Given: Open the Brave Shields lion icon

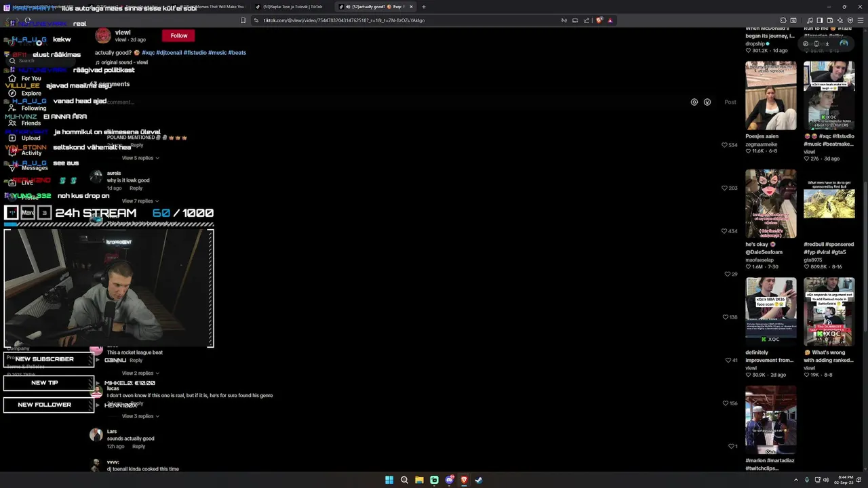Looking at the screenshot, I should click(599, 20).
